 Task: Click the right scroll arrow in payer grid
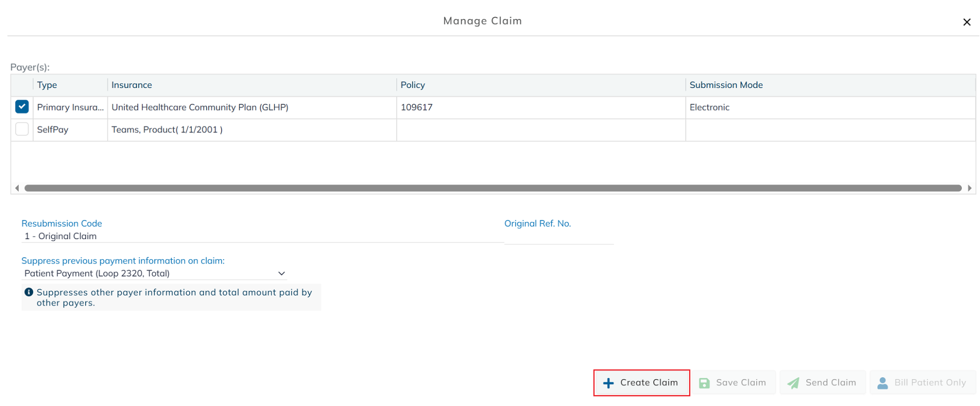tap(969, 188)
